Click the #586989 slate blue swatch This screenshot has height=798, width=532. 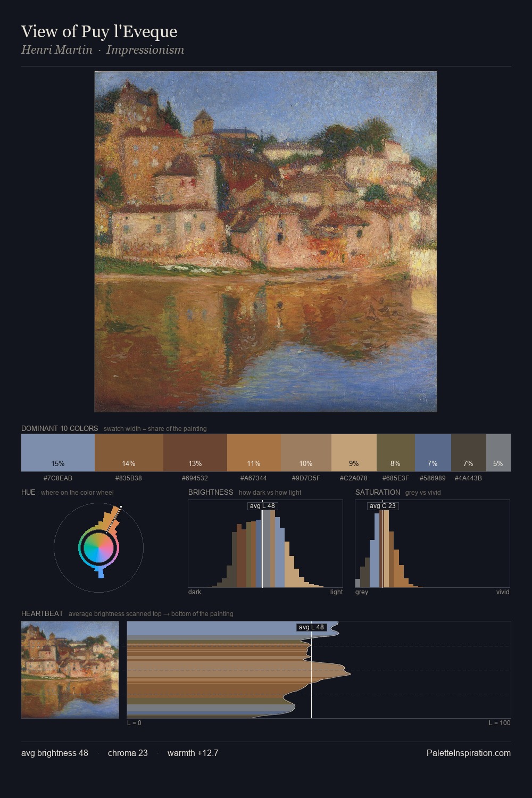433,453
